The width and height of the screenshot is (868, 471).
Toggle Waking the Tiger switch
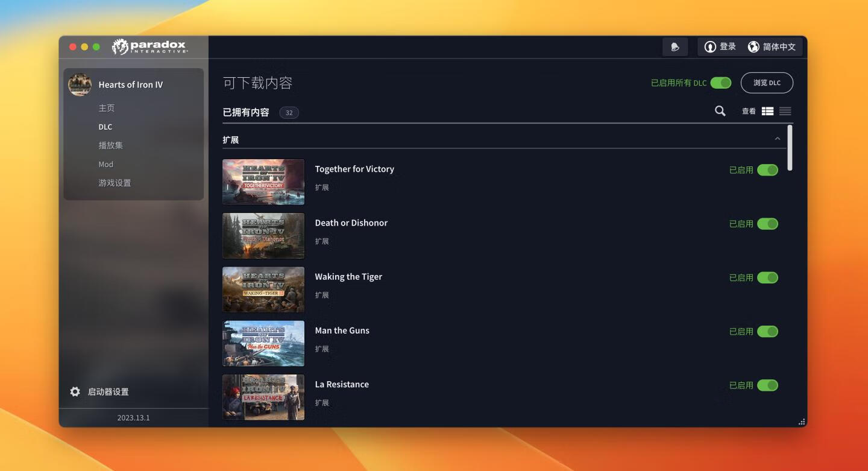point(767,277)
